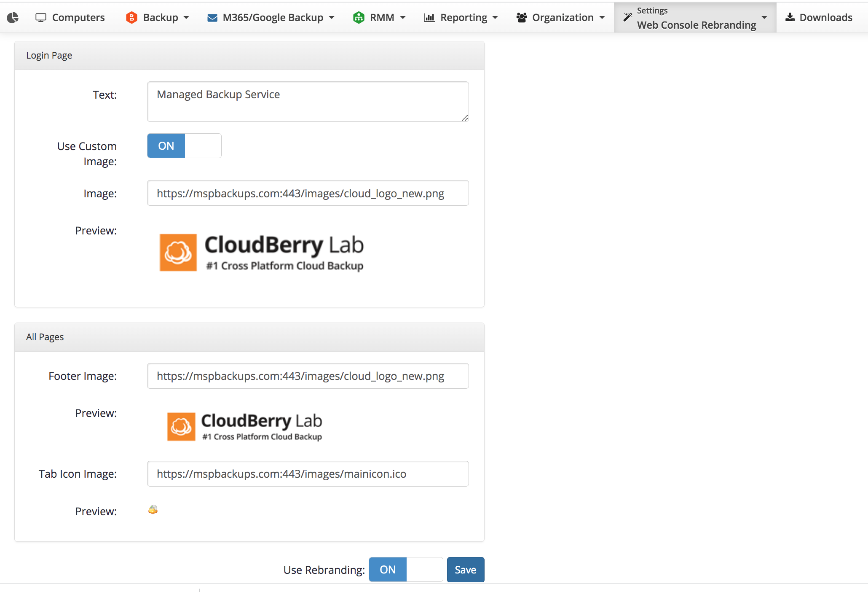Click the Use Custom Image label
This screenshot has width=868, height=592.
87,154
